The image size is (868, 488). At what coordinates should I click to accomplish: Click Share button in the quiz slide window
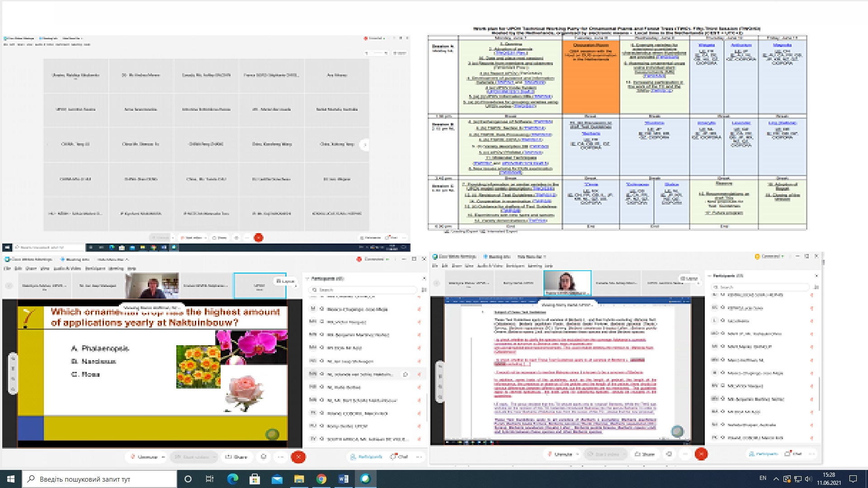[236, 457]
